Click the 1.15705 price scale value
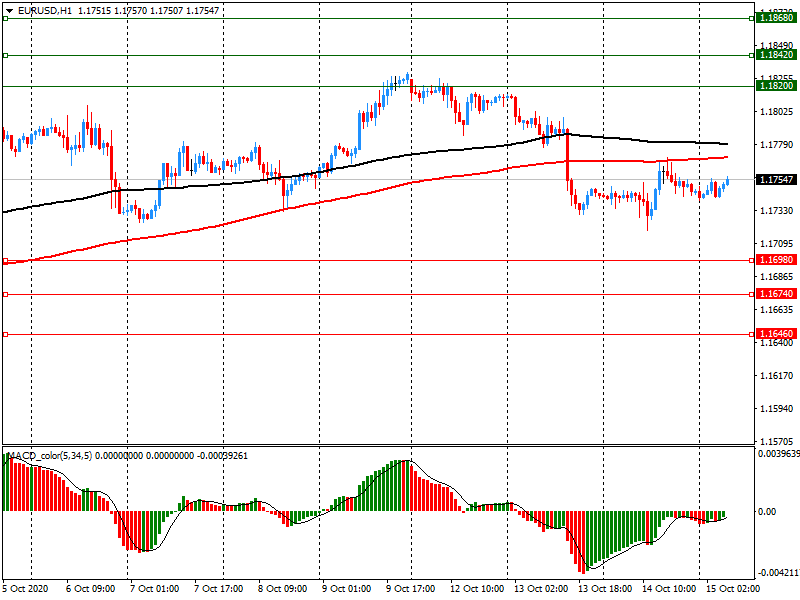 coord(777,441)
